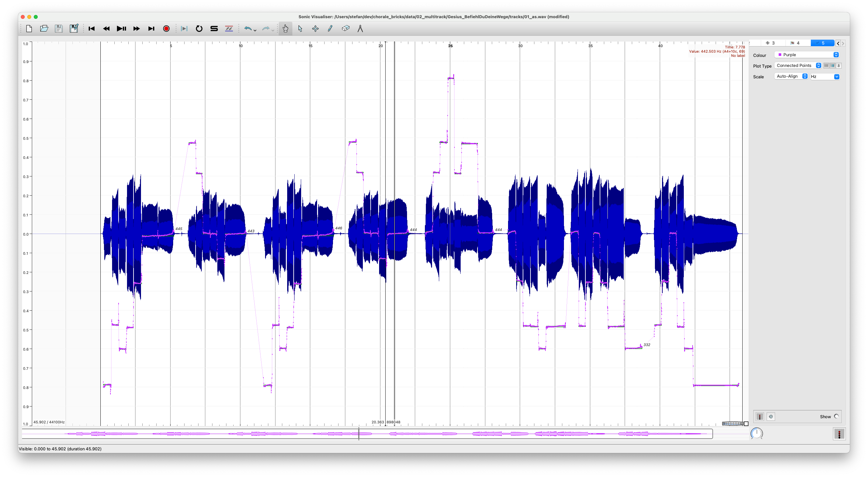Start recording with the red record button
The width and height of the screenshot is (868, 477).
[166, 29]
